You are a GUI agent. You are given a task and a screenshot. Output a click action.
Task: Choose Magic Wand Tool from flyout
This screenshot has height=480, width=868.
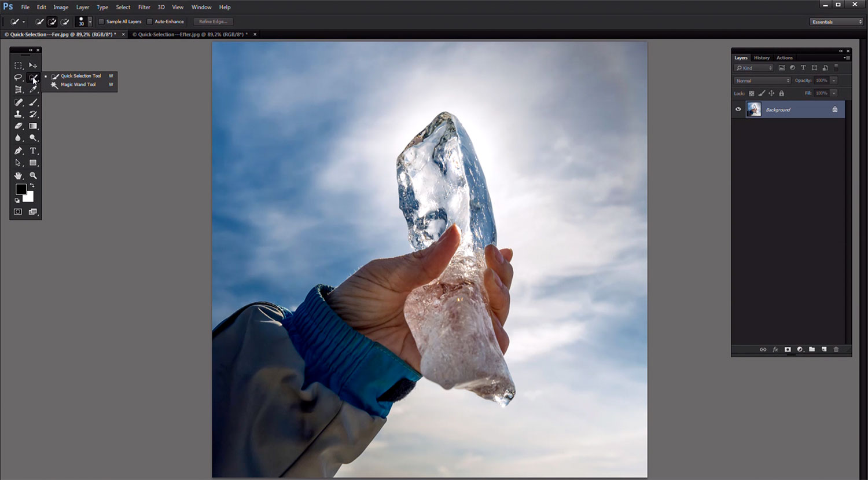click(78, 85)
